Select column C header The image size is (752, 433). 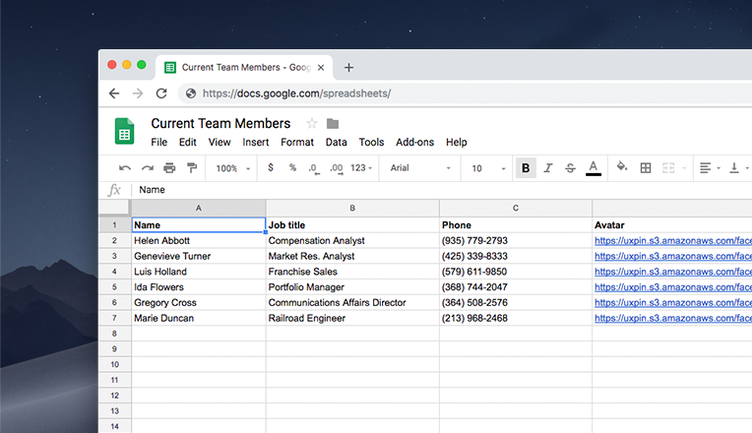click(516, 208)
